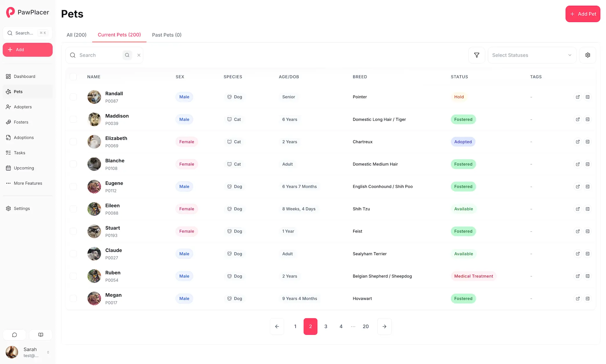Viewport: 606px width, 364px height.
Task: Tick the checkbox for Elizabeth
Action: [x=73, y=142]
